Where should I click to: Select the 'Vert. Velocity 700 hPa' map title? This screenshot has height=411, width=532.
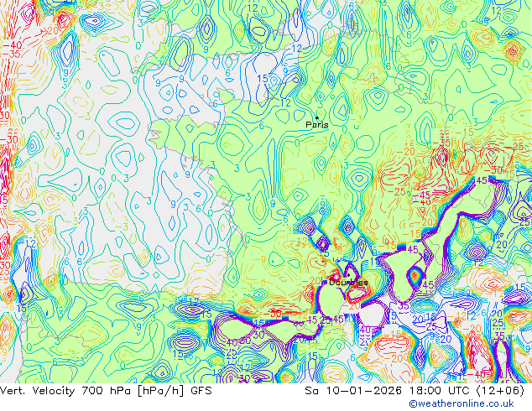[66, 391]
